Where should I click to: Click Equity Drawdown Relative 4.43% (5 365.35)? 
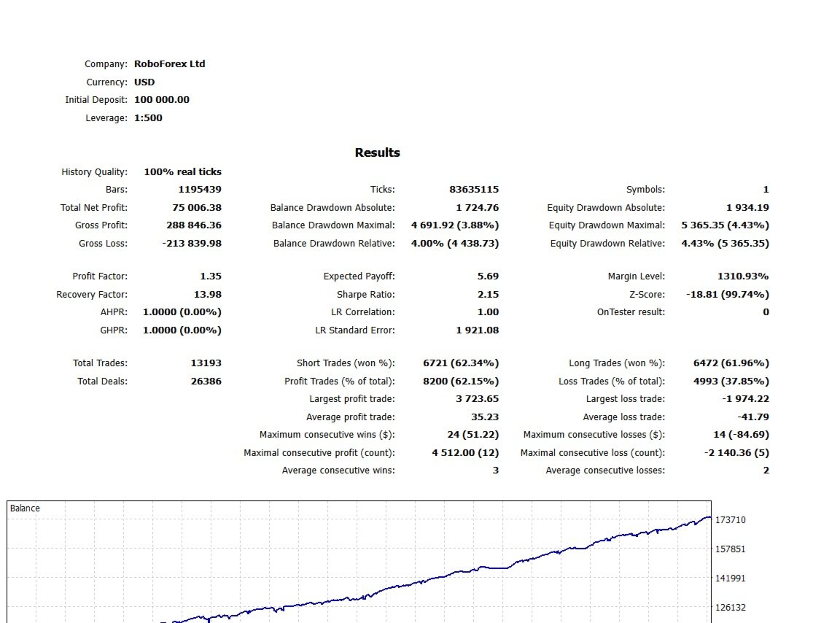[x=725, y=244]
